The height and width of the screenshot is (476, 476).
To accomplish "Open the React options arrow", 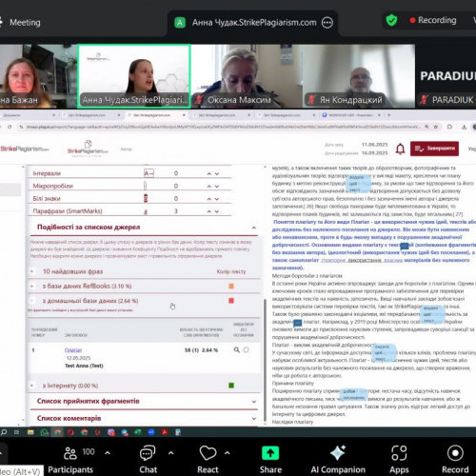I will (x=228, y=453).
